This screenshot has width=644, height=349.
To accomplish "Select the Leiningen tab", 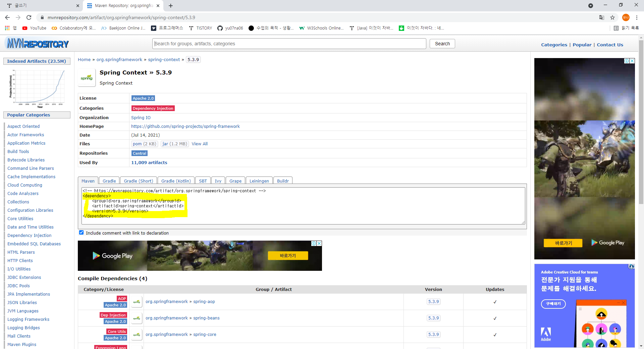I will (259, 181).
